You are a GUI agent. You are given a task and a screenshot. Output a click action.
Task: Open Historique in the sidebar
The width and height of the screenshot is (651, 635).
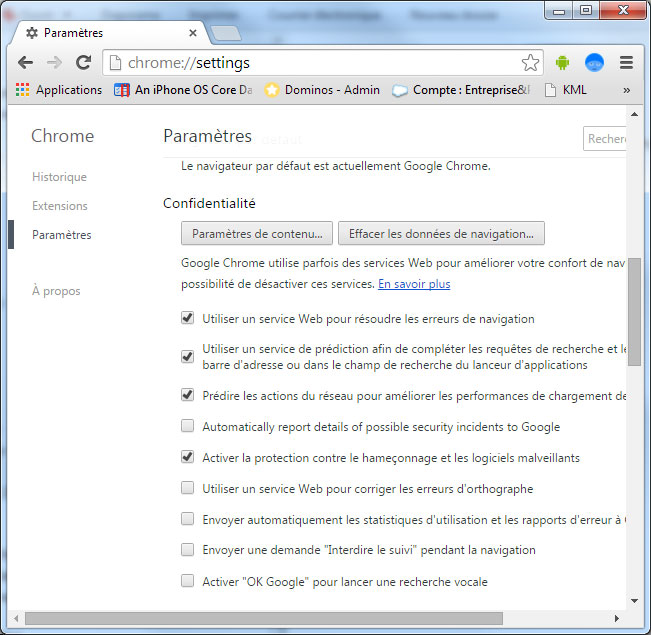tap(59, 177)
